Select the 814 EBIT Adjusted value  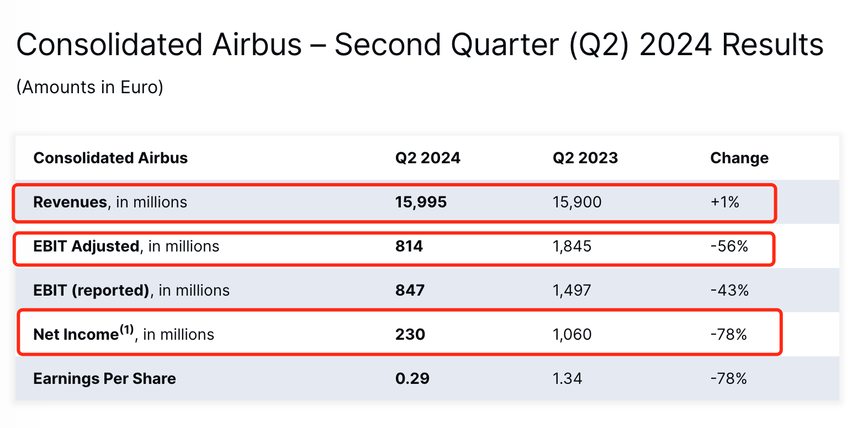(409, 247)
